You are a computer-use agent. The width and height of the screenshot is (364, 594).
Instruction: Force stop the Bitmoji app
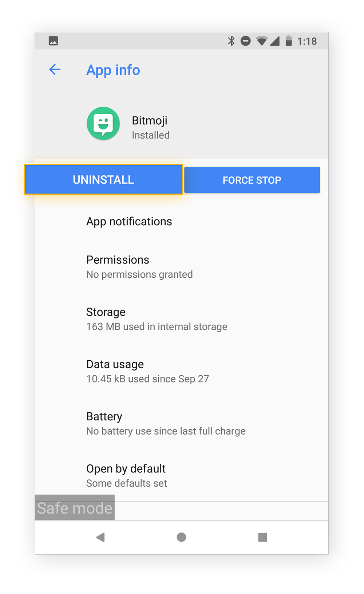pos(252,180)
